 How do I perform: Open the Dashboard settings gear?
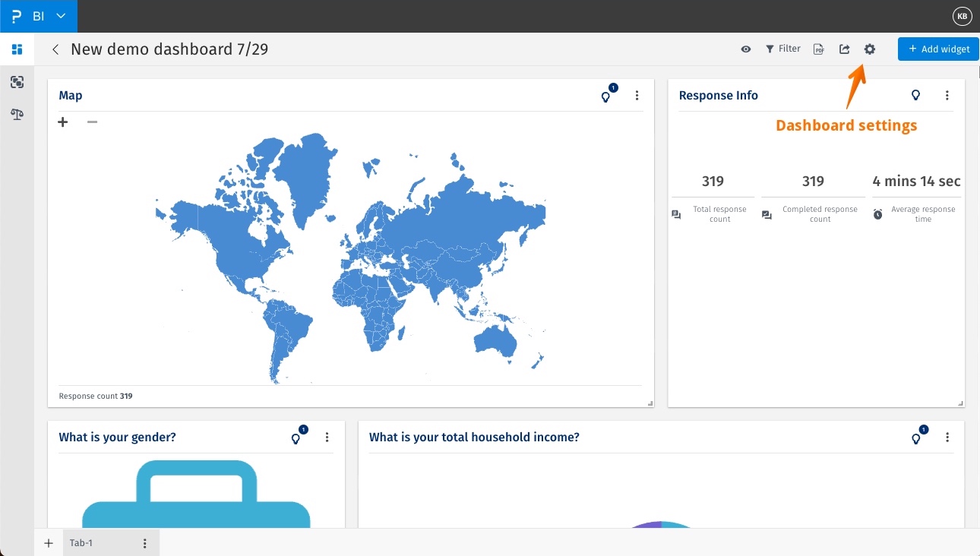[x=869, y=49]
